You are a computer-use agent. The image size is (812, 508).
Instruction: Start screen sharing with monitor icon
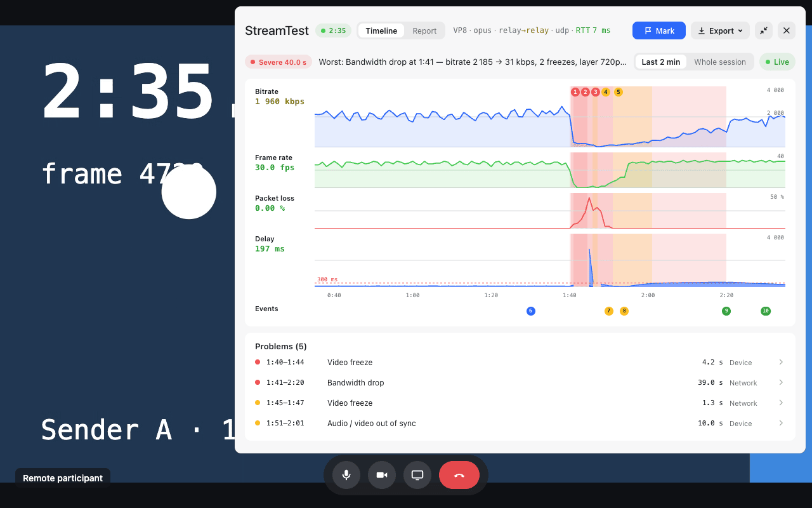(x=417, y=475)
